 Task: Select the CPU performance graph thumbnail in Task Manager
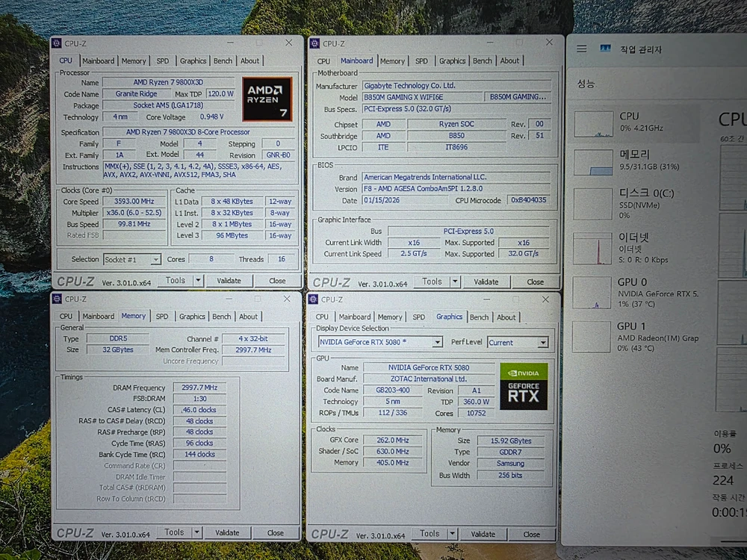point(593,124)
